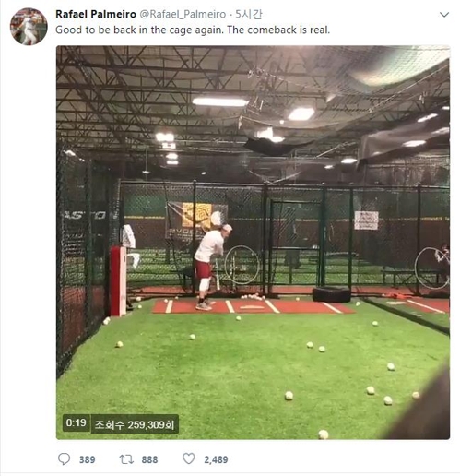Click the 2,489 likes count
This screenshot has width=460, height=476.
[x=216, y=459]
